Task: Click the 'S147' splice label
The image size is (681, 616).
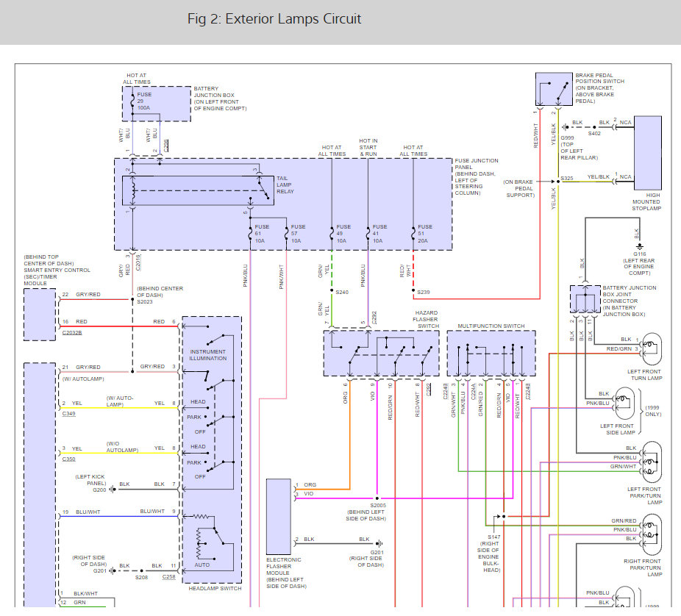Action: pos(493,537)
